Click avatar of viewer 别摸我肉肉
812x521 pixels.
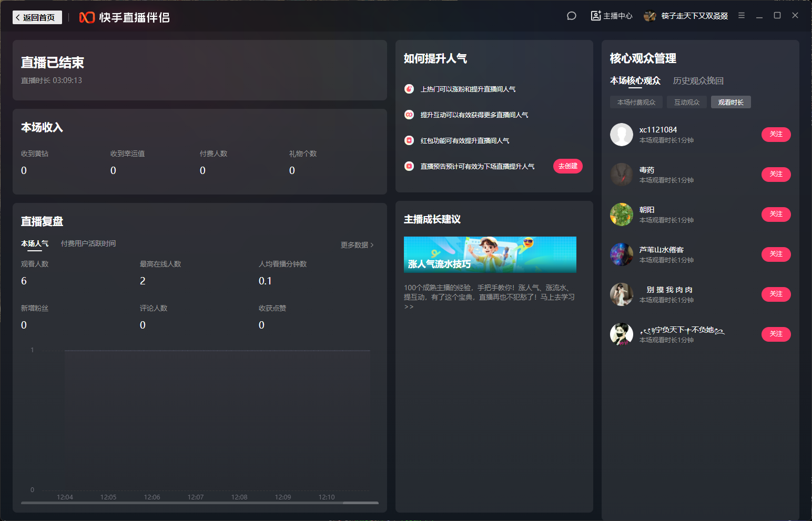[x=622, y=294]
